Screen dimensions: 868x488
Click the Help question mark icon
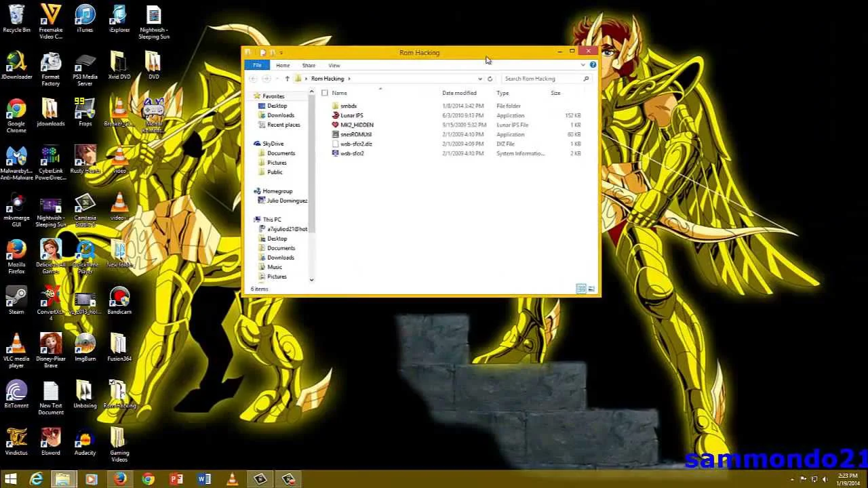[x=593, y=65]
